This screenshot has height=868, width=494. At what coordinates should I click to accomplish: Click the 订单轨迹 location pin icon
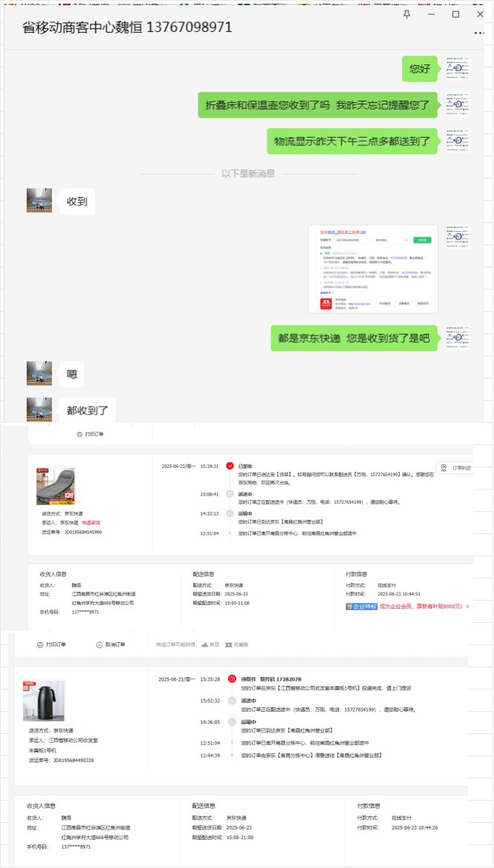coord(444,468)
